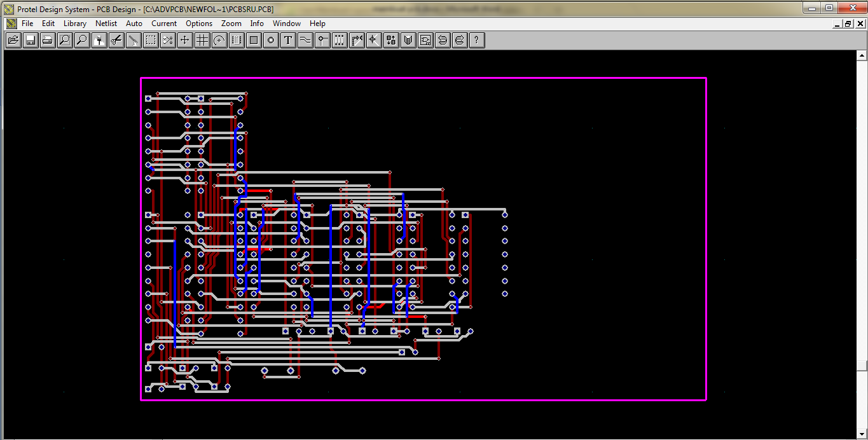Open the Auto menu
Viewport: 868px width, 440px height.
pyautogui.click(x=134, y=24)
